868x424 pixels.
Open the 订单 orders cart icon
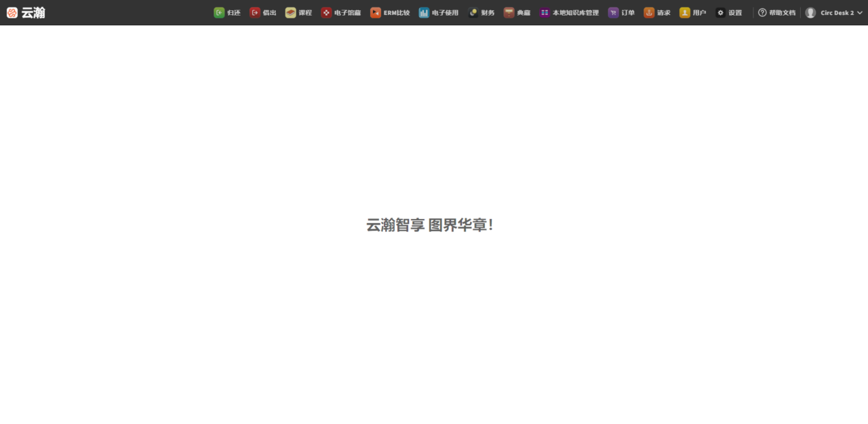click(614, 12)
